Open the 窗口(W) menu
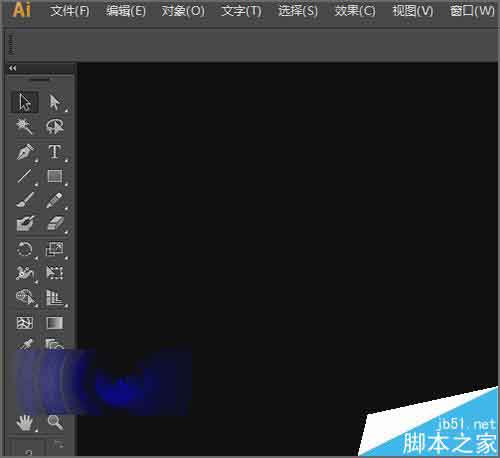The image size is (500, 458). (472, 11)
